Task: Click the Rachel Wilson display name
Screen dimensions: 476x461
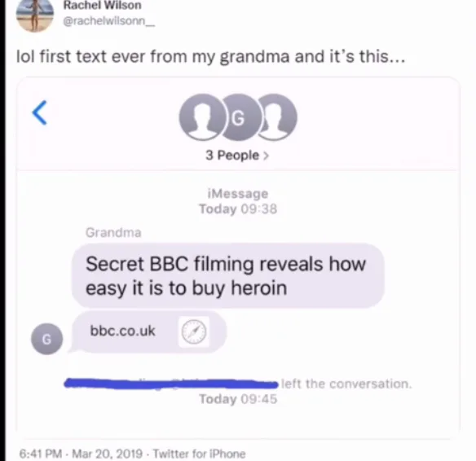Action: [103, 5]
